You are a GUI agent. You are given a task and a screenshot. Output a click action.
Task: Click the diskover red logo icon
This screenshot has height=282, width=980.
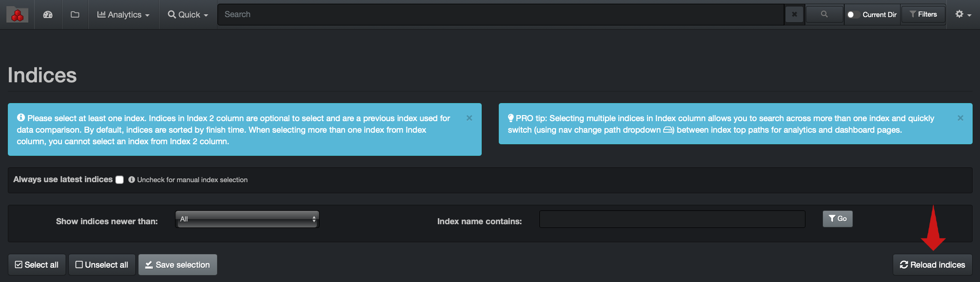pos(17,15)
